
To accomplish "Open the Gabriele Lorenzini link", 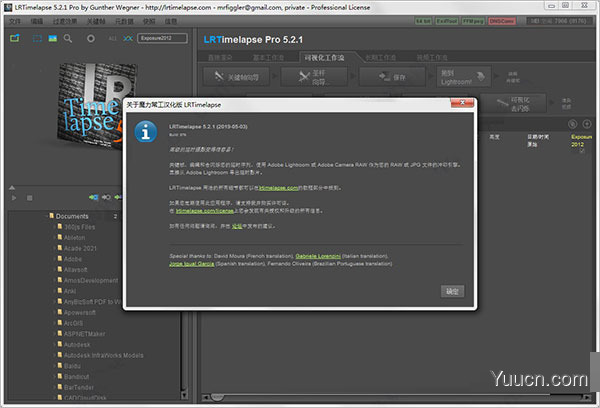I will (318, 256).
